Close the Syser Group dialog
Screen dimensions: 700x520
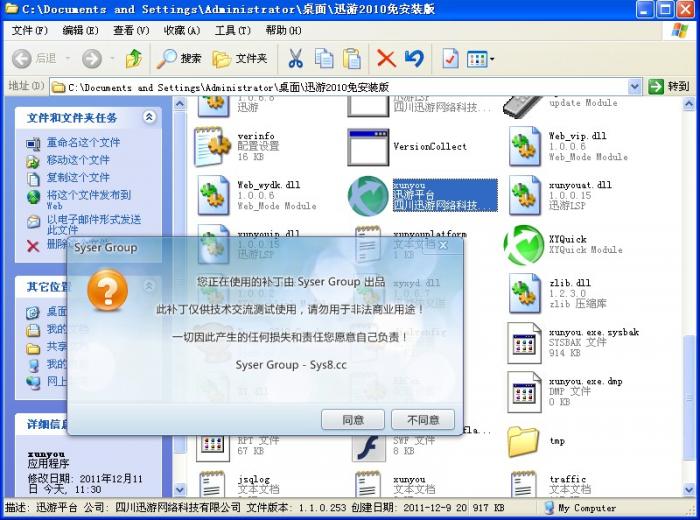click(x=443, y=245)
